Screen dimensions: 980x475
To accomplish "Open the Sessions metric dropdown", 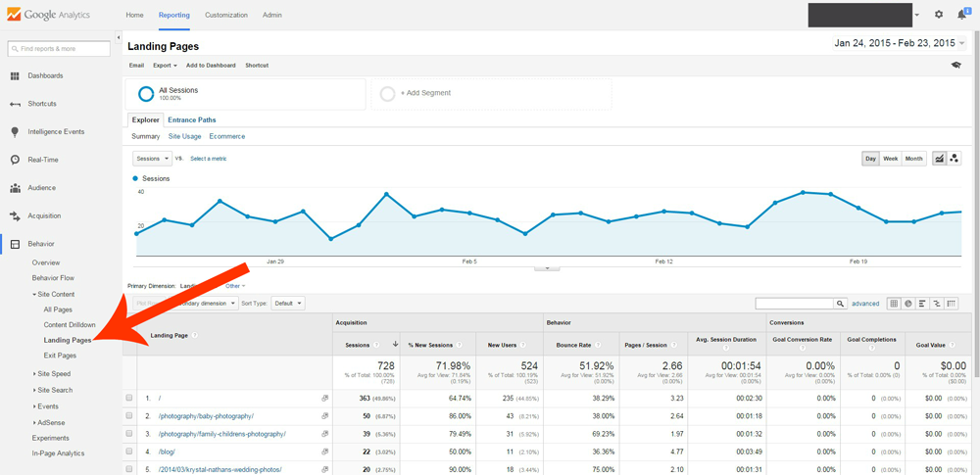I will [x=152, y=159].
